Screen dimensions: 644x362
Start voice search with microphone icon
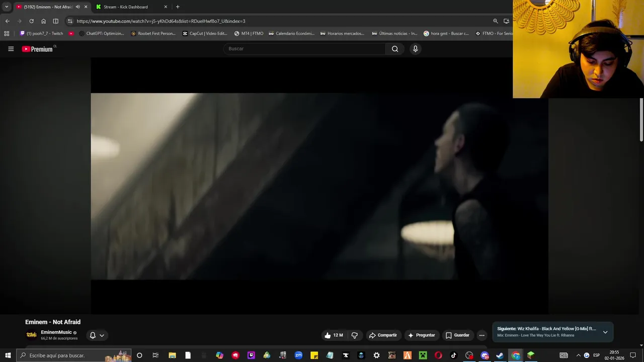[415, 49]
